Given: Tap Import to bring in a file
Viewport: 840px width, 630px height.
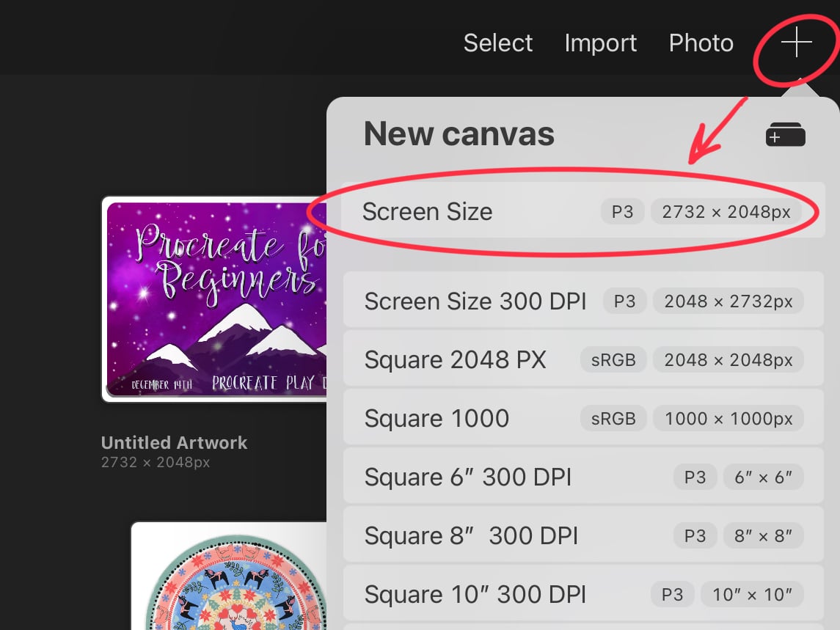Looking at the screenshot, I should pyautogui.click(x=601, y=43).
